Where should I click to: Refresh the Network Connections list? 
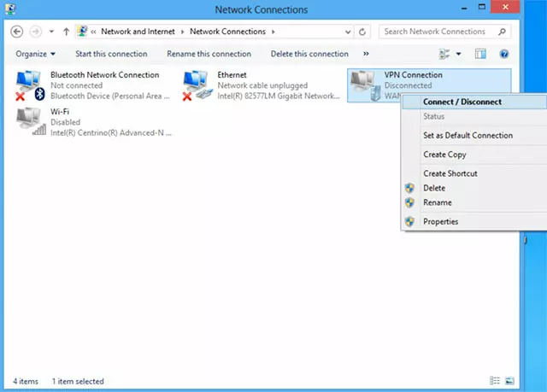[x=364, y=32]
